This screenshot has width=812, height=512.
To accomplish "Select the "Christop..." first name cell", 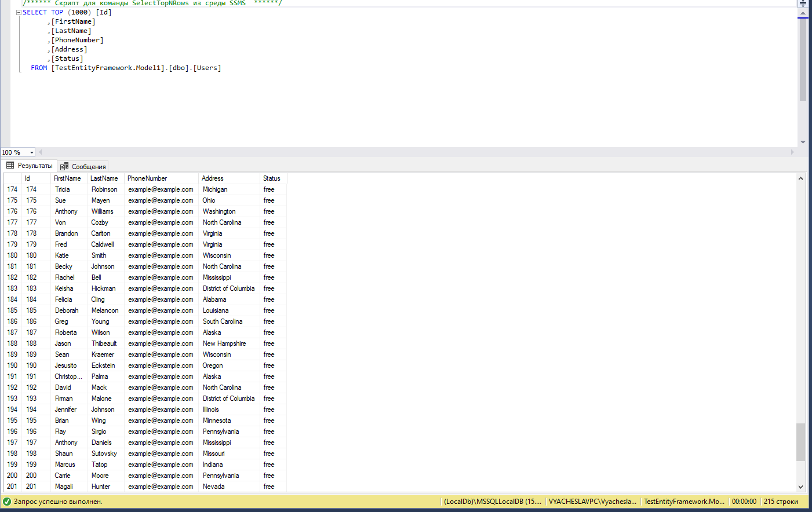I will (x=69, y=376).
